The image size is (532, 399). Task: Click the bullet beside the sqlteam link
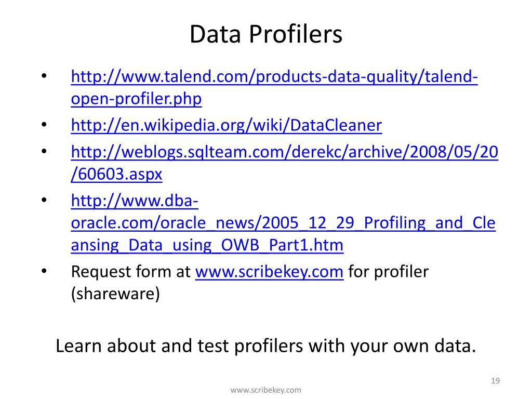pos(44,151)
